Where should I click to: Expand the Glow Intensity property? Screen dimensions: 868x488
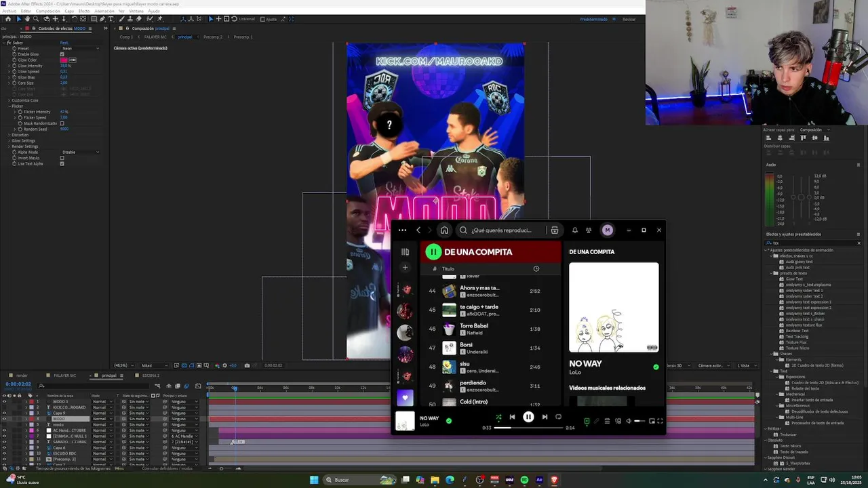click(x=9, y=66)
